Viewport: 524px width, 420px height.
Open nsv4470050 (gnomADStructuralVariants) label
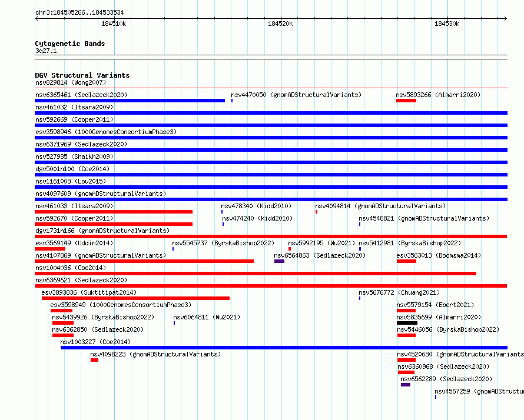pos(296,95)
